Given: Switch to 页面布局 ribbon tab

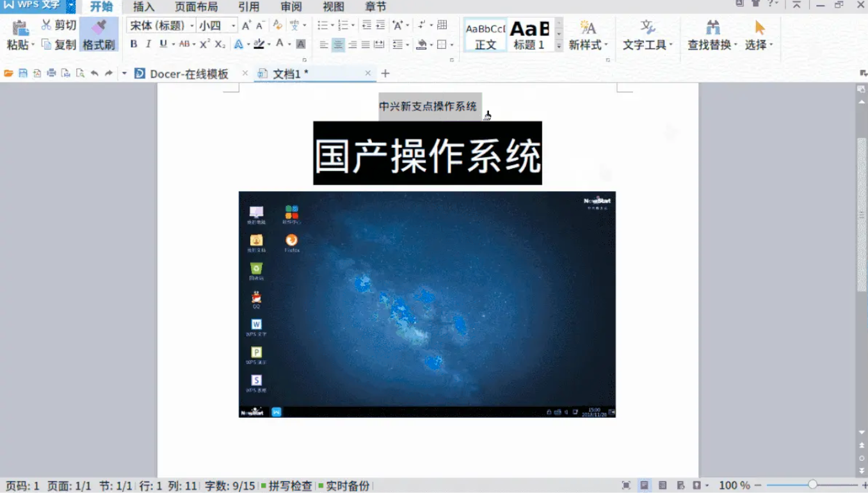Looking at the screenshot, I should (197, 7).
